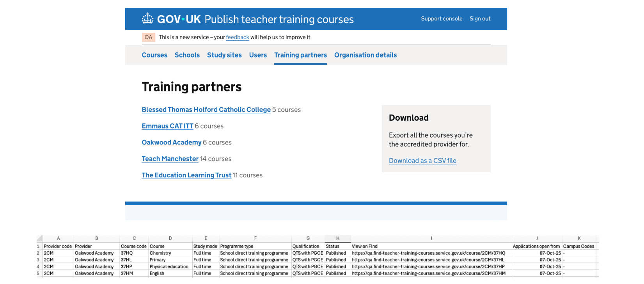Image resolution: width=644 pixels, height=284 pixels.
Task: Switch to the Schools tab
Action: [x=187, y=55]
